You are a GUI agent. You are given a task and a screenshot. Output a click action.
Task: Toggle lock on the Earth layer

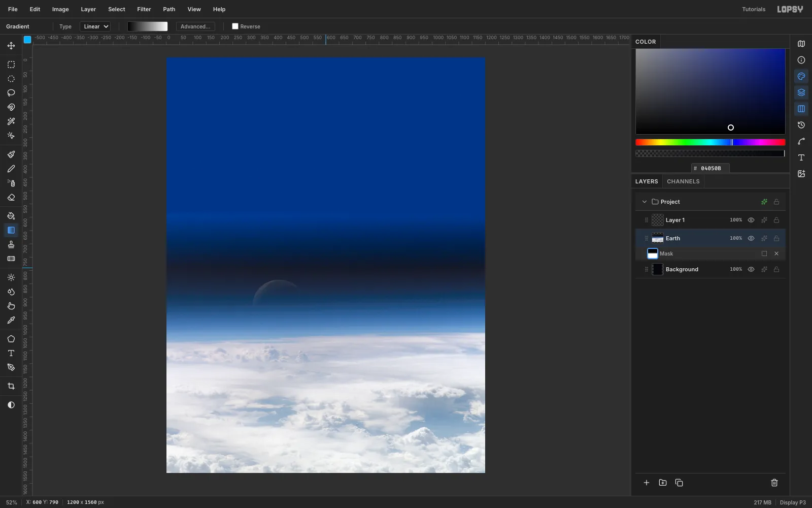776,238
